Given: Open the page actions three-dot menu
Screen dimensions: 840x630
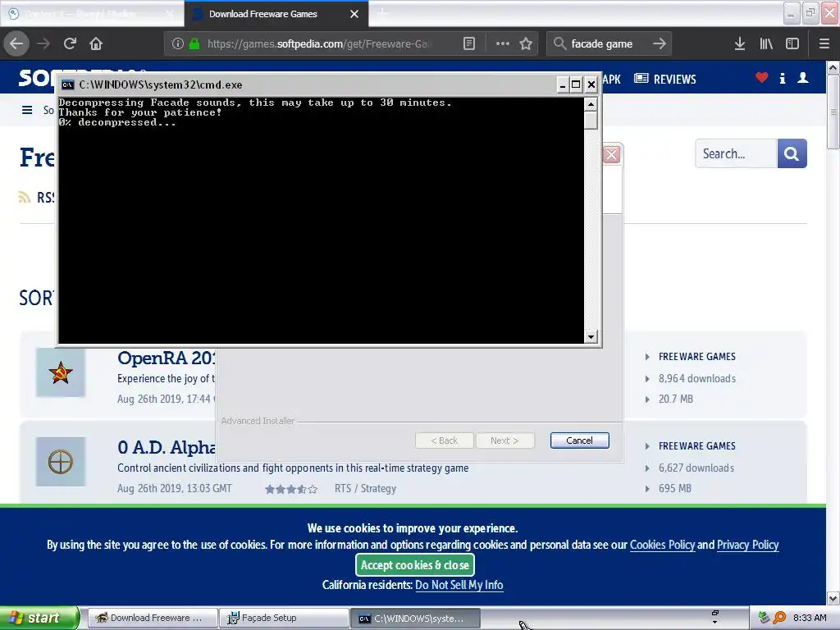Looking at the screenshot, I should [x=503, y=43].
